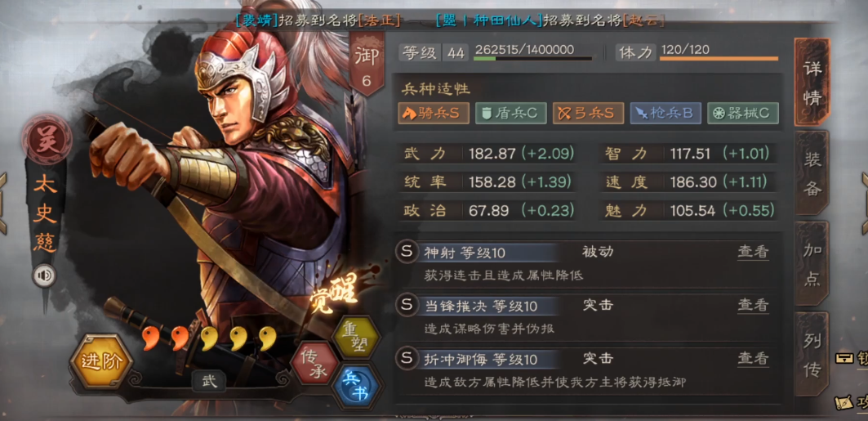Tap the 吴 faction seal

47,139
